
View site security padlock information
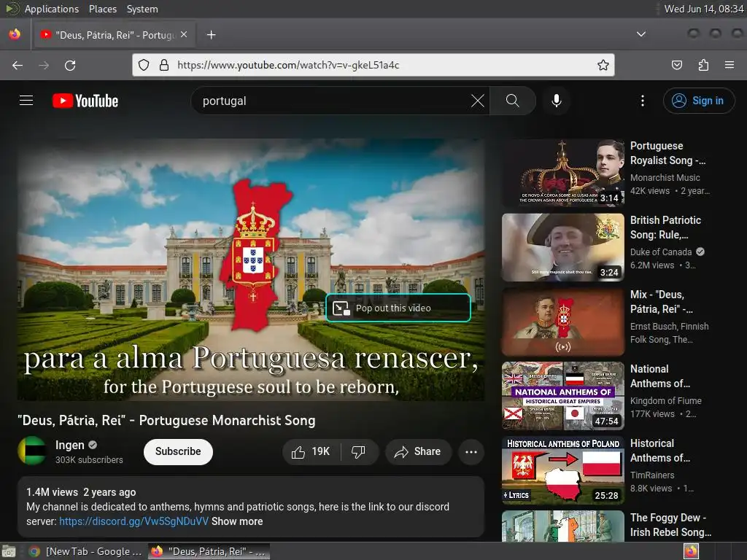[x=164, y=65]
